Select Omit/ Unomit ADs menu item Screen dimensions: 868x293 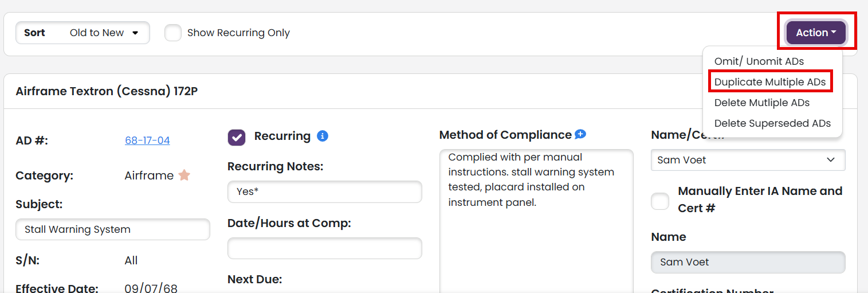click(759, 61)
